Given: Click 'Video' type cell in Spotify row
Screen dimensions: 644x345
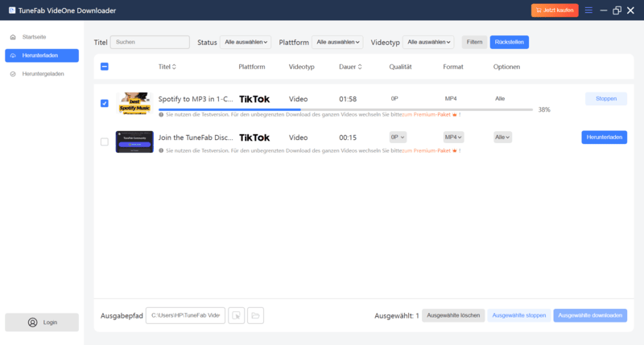Looking at the screenshot, I should (x=298, y=99).
